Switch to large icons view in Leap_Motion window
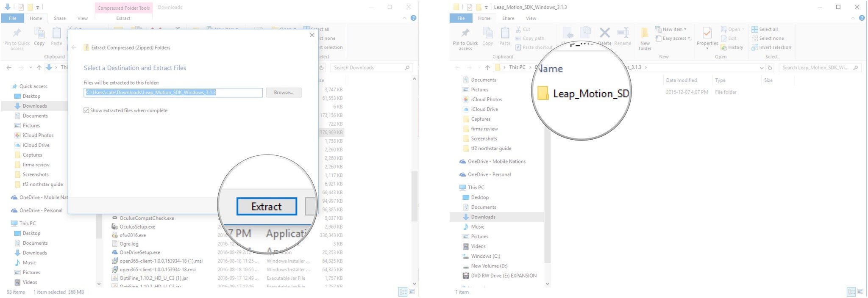Viewport: 868px width, 298px height. point(860,292)
